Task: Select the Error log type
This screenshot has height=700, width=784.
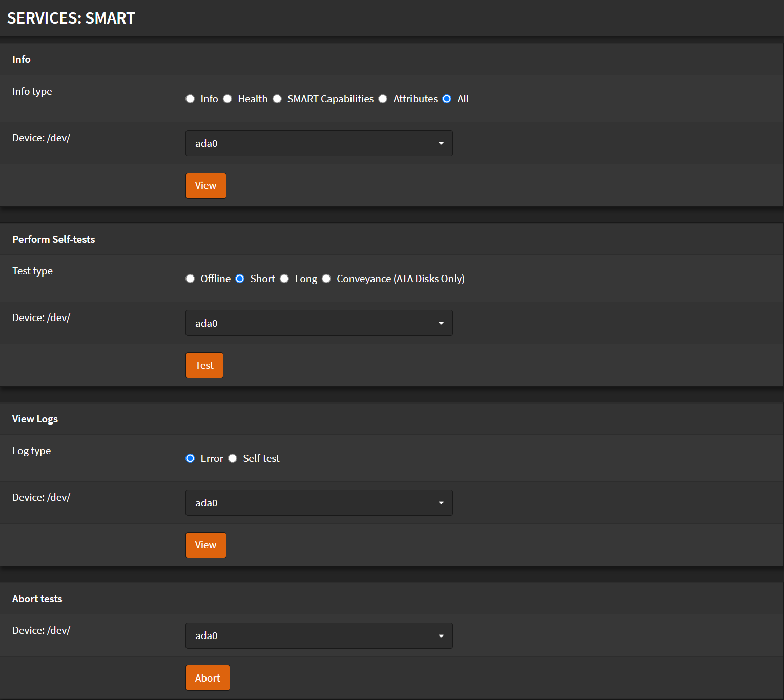Action: [x=190, y=458]
